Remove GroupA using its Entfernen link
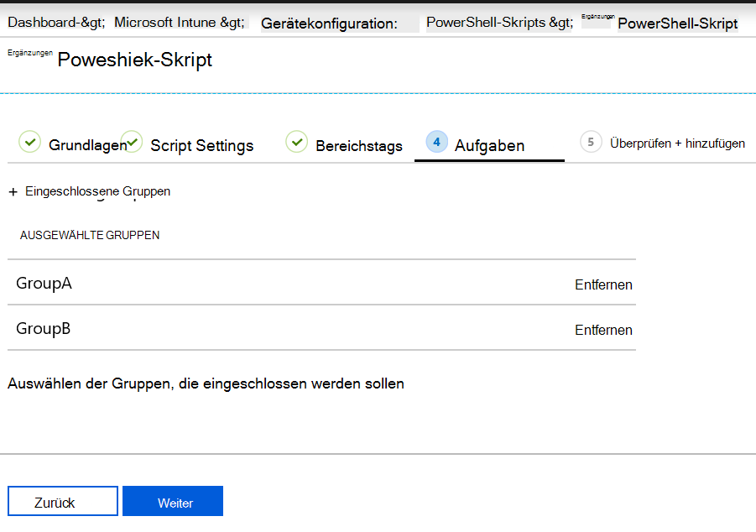Screen dimensions: 756x532 (x=603, y=284)
